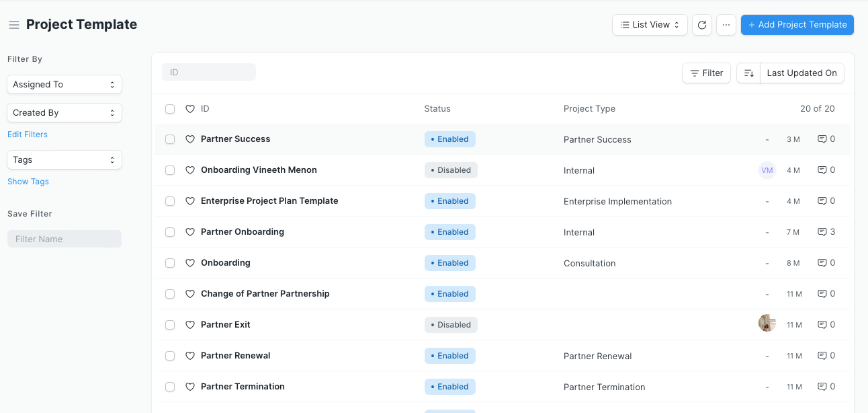
Task: Expand the Assigned To filter dropdown
Action: pos(64,85)
